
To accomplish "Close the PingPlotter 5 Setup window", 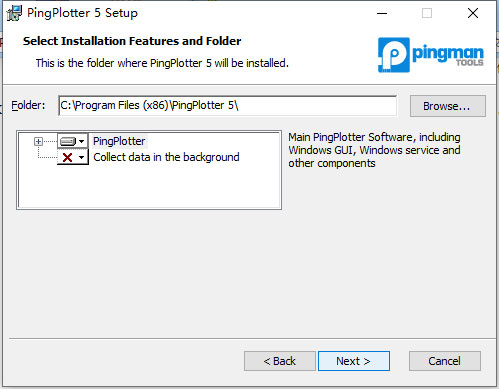I will pos(473,13).
